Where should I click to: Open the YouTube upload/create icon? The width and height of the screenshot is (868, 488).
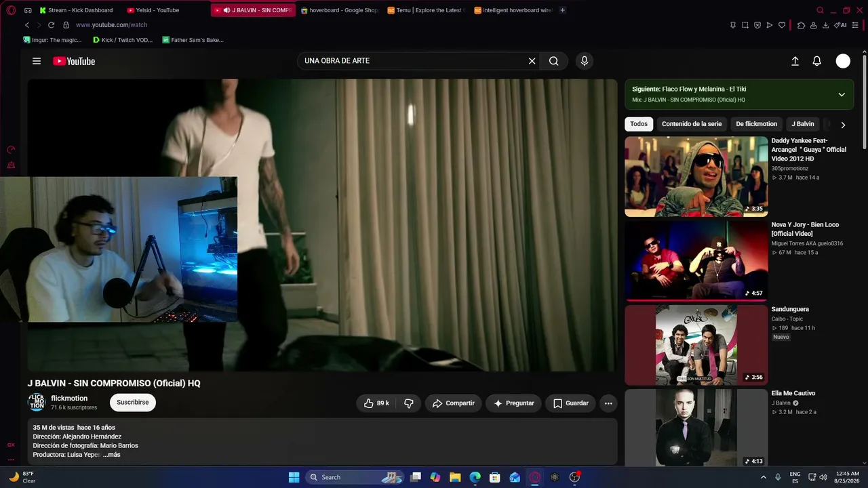coord(795,61)
